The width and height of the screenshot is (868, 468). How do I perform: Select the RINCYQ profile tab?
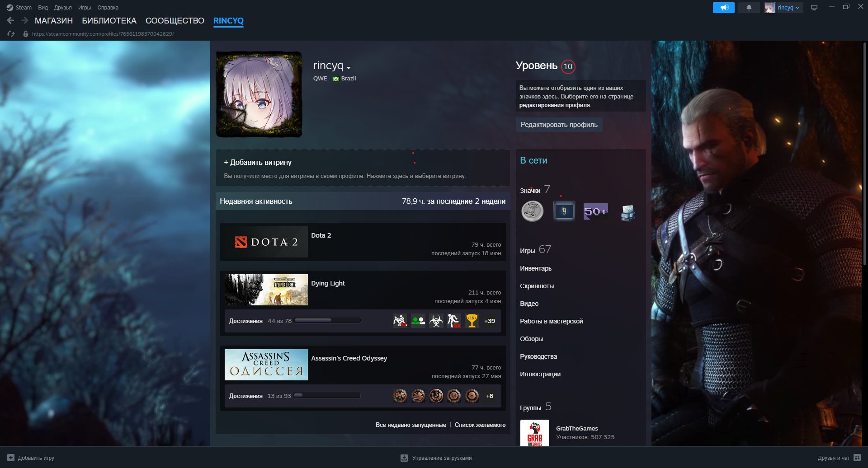click(228, 21)
